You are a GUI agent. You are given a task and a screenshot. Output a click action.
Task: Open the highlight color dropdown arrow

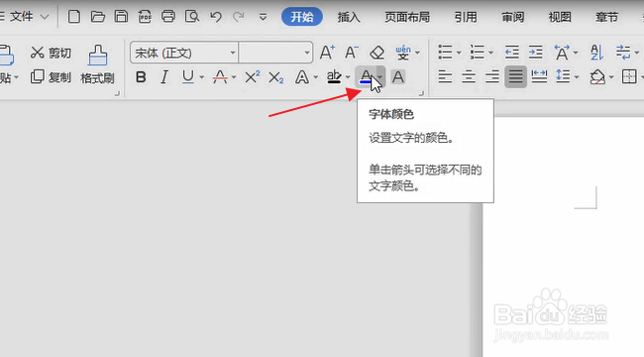click(348, 77)
